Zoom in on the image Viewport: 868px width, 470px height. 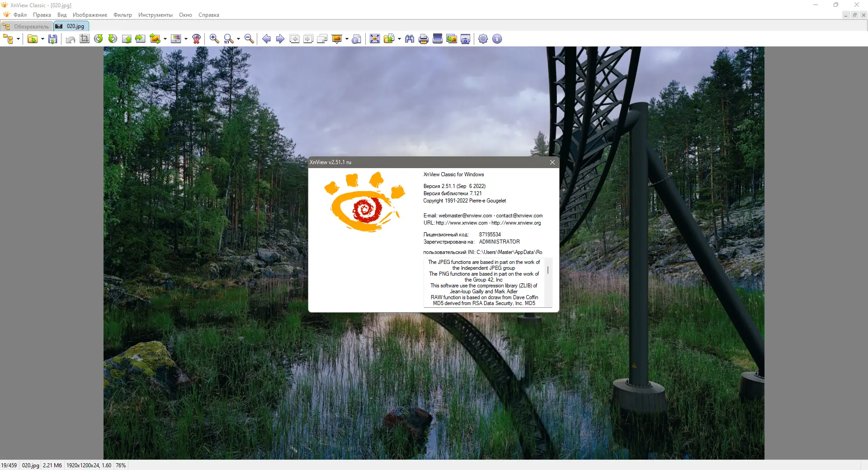click(x=214, y=39)
